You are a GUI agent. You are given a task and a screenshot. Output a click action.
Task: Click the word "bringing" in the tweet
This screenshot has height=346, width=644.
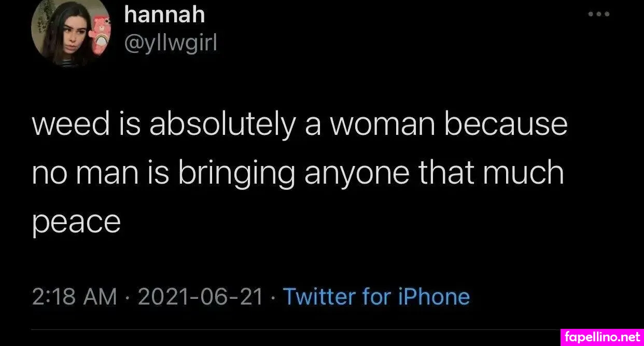[236, 174]
